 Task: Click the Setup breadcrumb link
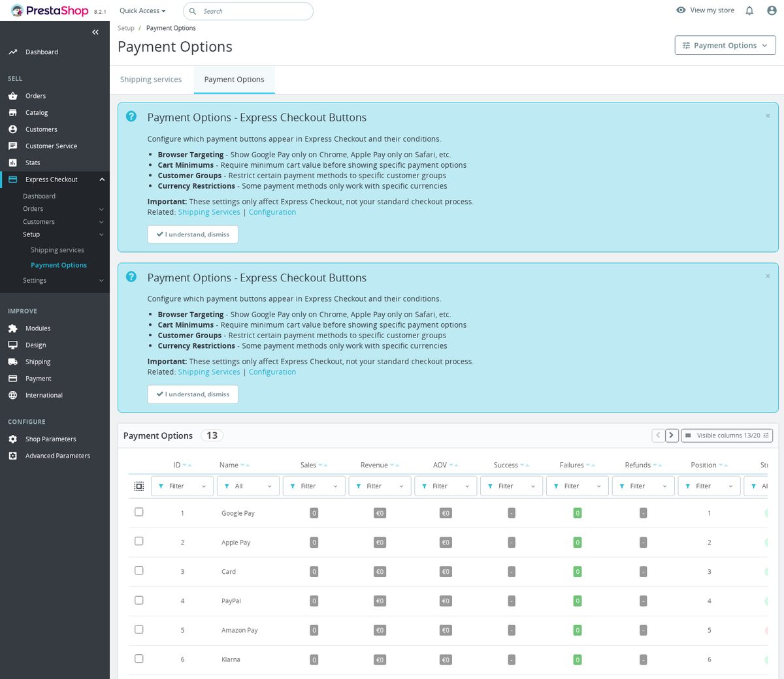click(126, 28)
